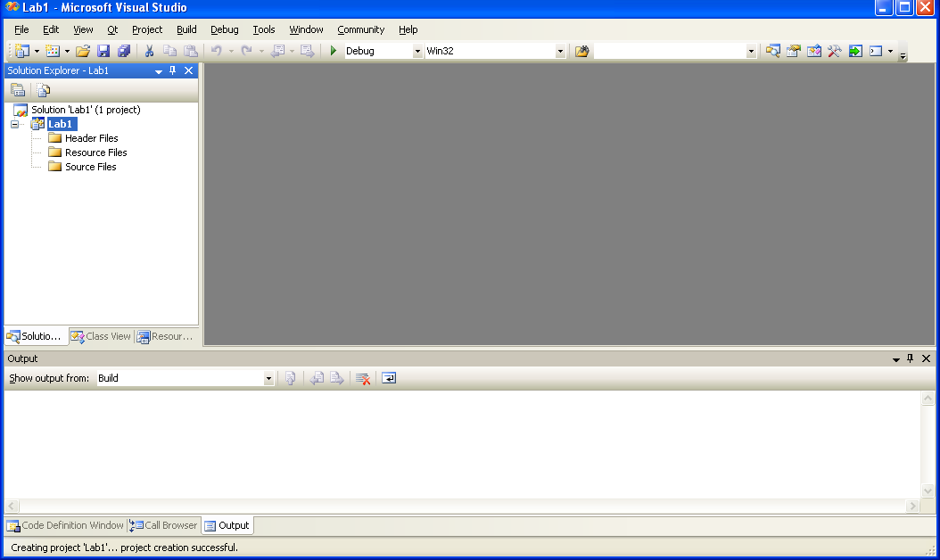This screenshot has height=560, width=940.
Task: Open the Project menu
Action: [x=147, y=29]
